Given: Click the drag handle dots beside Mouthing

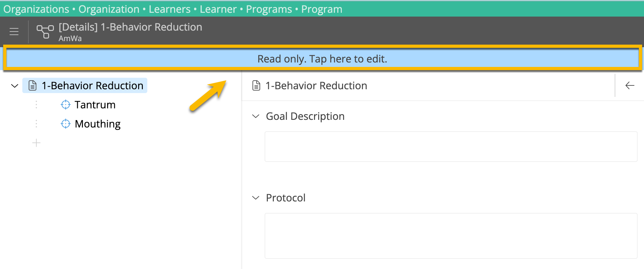Looking at the screenshot, I should point(36,124).
